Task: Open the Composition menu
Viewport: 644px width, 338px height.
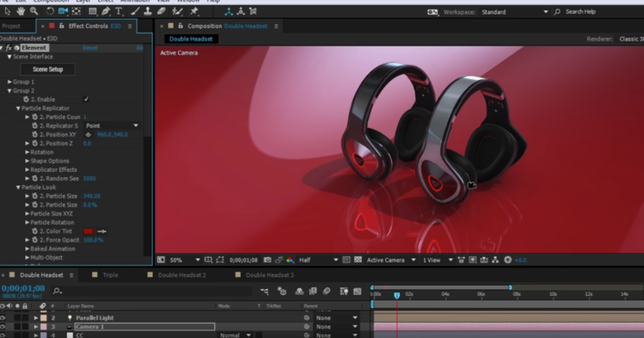Action: [x=50, y=2]
